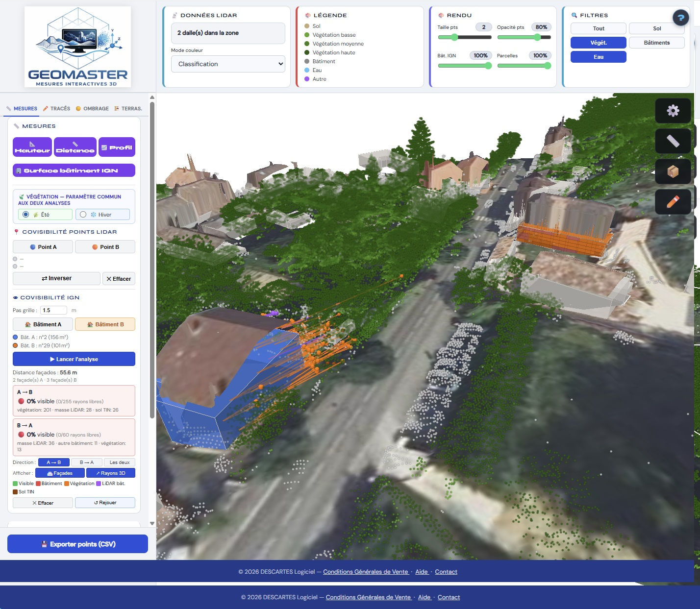Toggle the Eau filter

(x=598, y=57)
